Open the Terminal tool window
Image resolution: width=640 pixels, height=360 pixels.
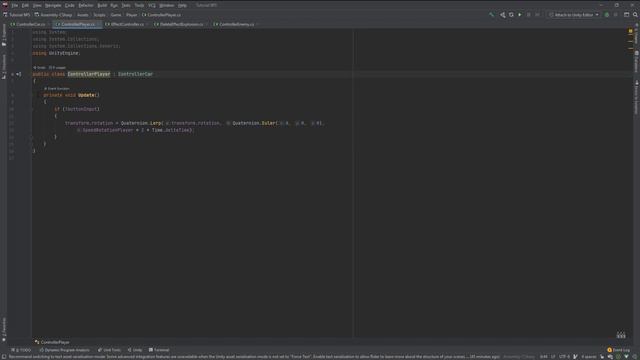(159, 350)
